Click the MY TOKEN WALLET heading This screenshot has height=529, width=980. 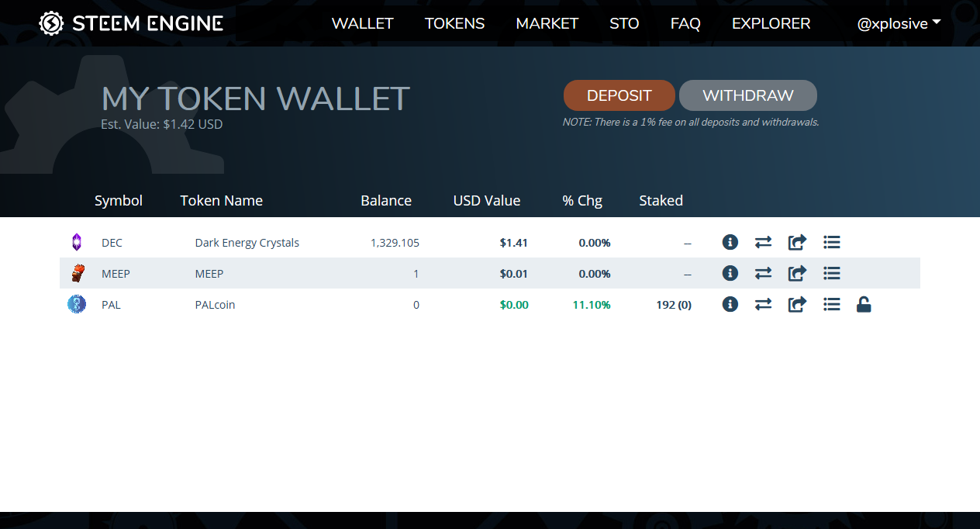point(256,99)
